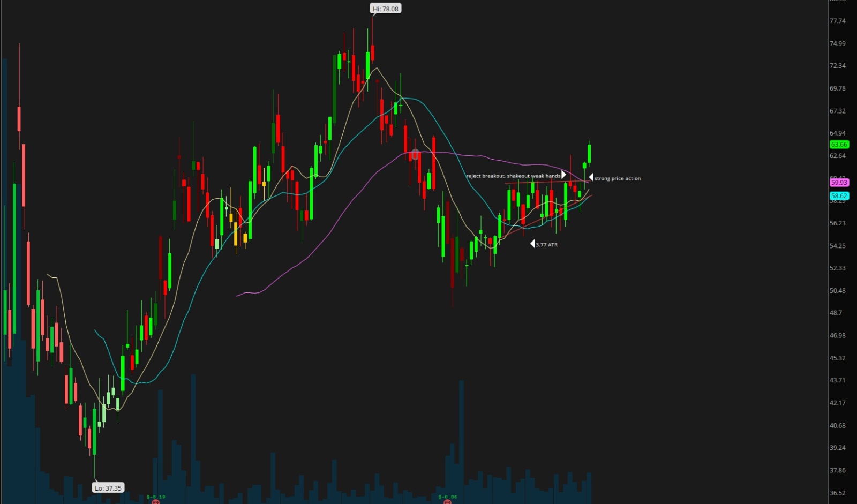Open the red earnings phone icon under $-0.06

click(x=447, y=502)
